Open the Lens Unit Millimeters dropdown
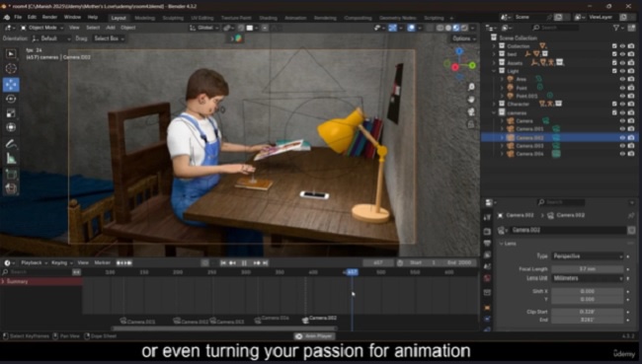Viewport: 642px width, 364px height. point(587,278)
